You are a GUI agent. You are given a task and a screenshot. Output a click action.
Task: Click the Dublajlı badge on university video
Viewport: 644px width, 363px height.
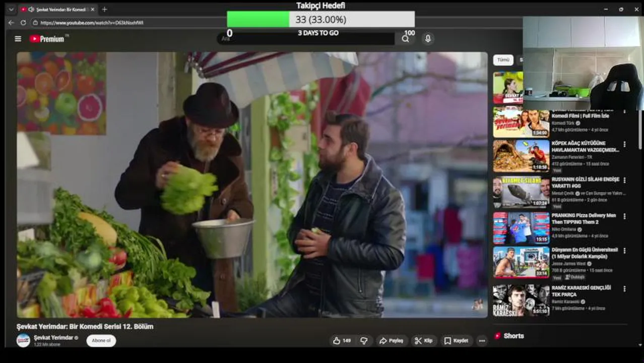click(x=574, y=277)
